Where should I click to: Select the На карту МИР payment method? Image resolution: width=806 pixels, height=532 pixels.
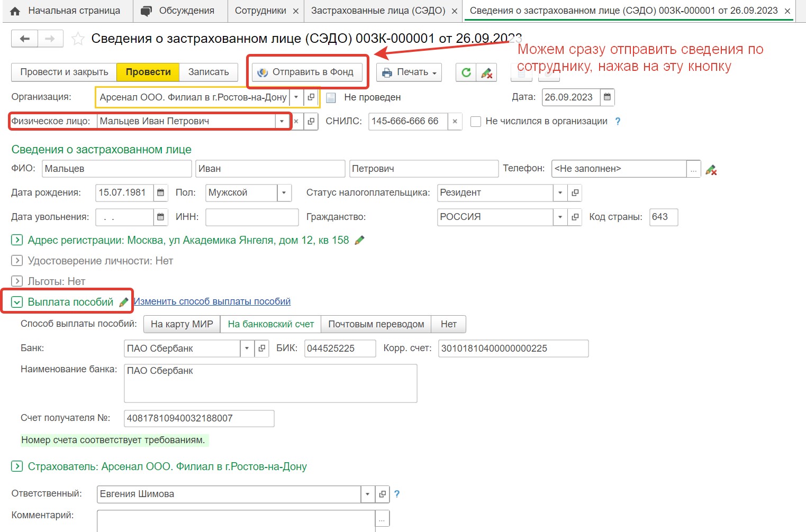182,324
